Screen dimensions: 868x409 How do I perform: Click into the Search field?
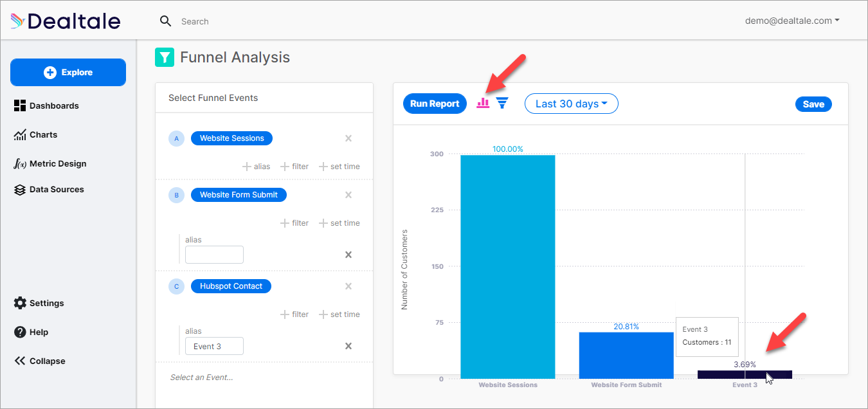(x=195, y=21)
